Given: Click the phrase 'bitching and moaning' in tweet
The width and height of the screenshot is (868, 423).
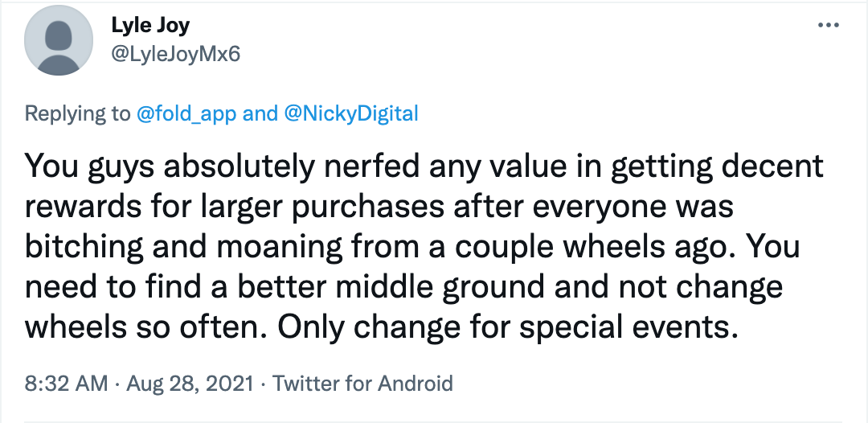Looking at the screenshot, I should pyautogui.click(x=184, y=248).
